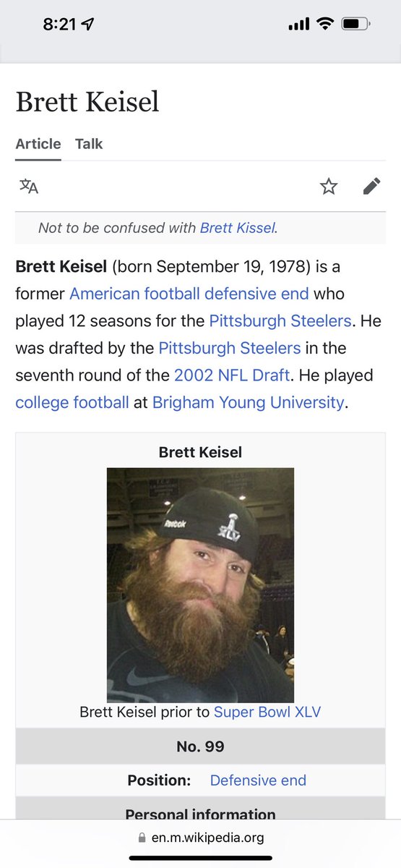The width and height of the screenshot is (401, 868).
Task: Open the language selection icon
Action: tap(29, 187)
